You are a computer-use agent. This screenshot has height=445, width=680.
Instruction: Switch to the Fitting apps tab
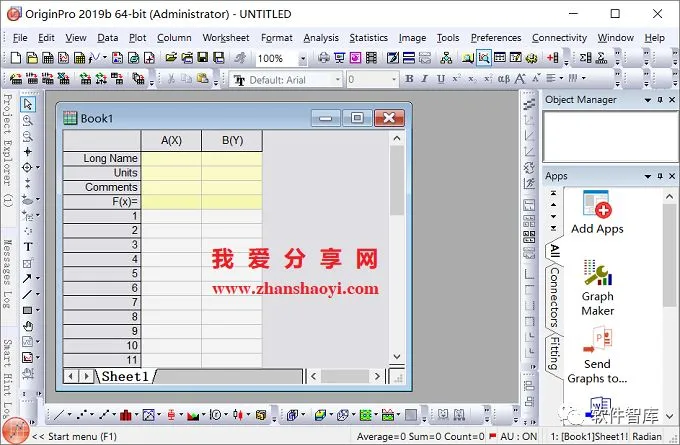[x=554, y=353]
